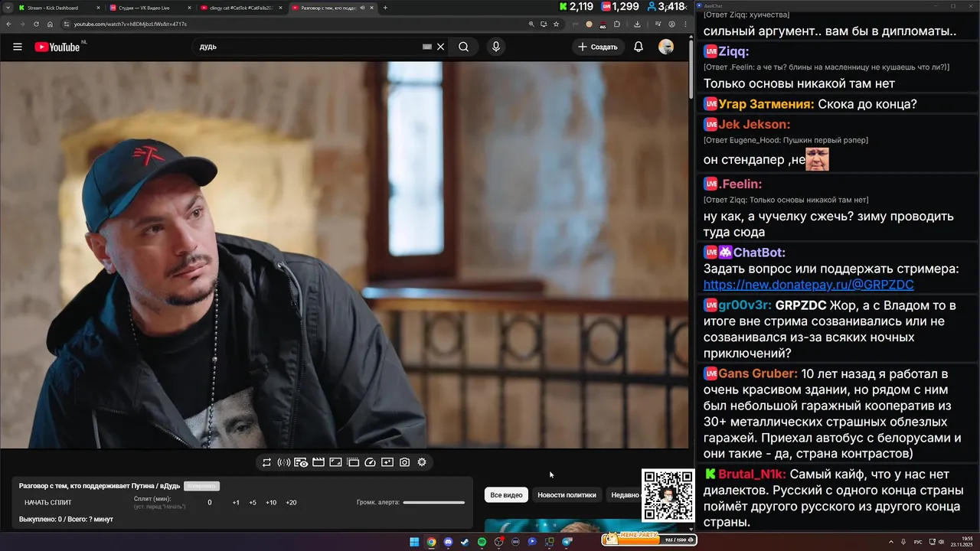Open Discord from the taskbar

click(448, 542)
